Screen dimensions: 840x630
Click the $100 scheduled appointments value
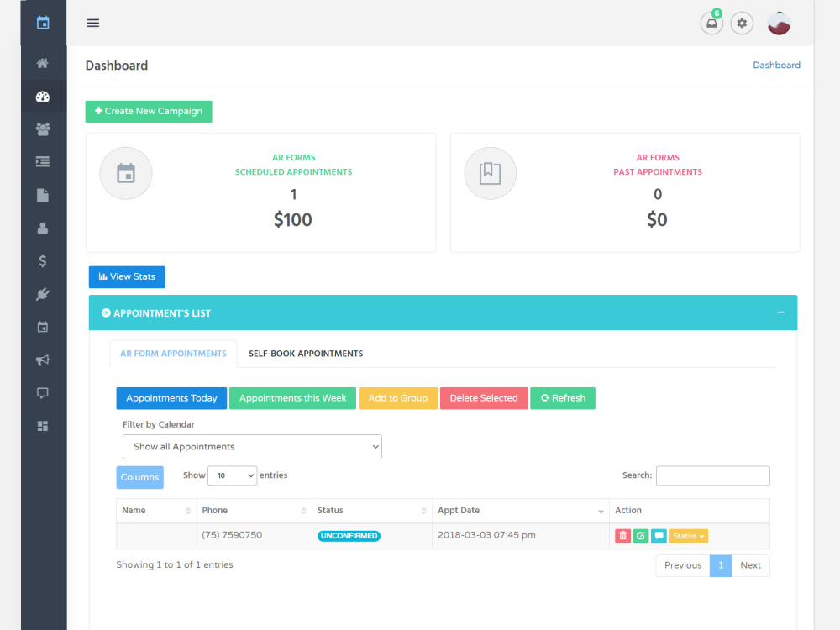coord(292,219)
